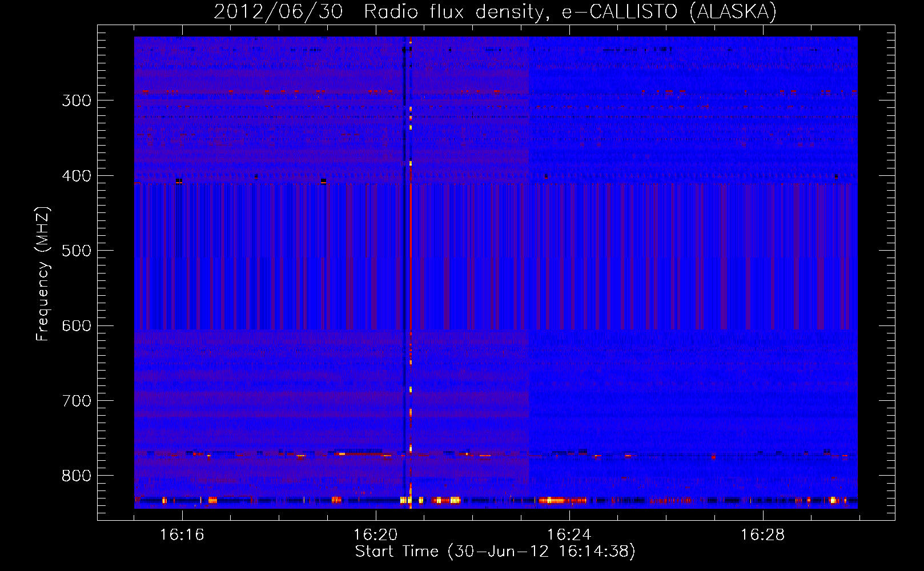This screenshot has width=924, height=571.
Task: Click the bright red vertical burst line in spectrogram
Action: 411,272
